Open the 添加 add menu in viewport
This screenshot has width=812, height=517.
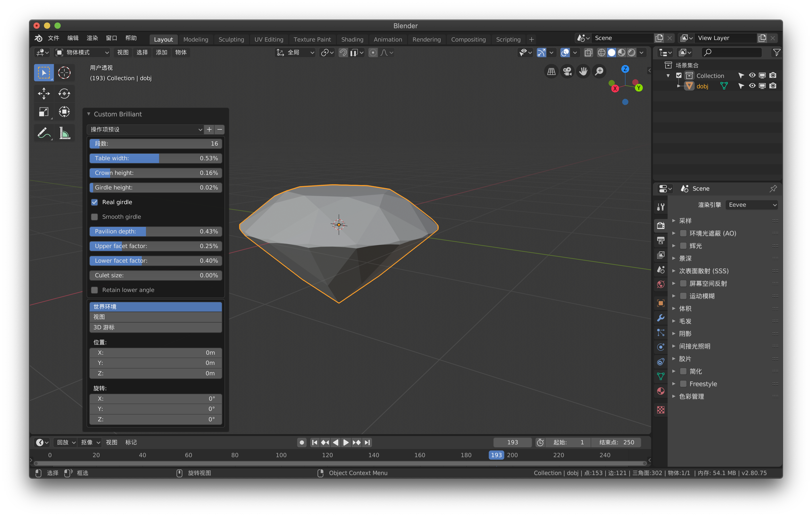point(161,53)
